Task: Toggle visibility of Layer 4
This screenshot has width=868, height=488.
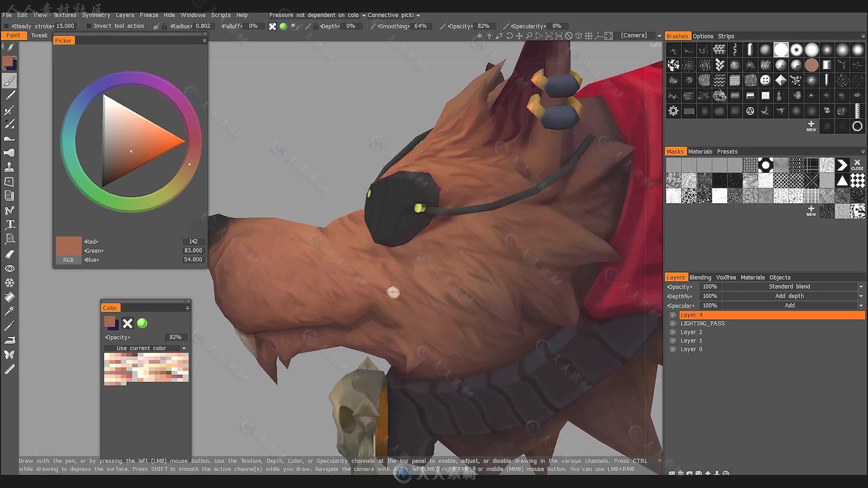Action: click(673, 315)
